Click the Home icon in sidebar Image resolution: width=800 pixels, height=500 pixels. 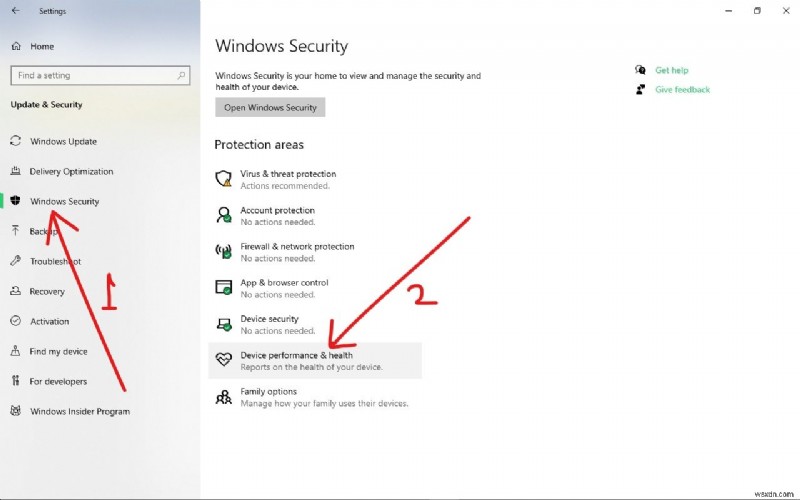tap(16, 46)
